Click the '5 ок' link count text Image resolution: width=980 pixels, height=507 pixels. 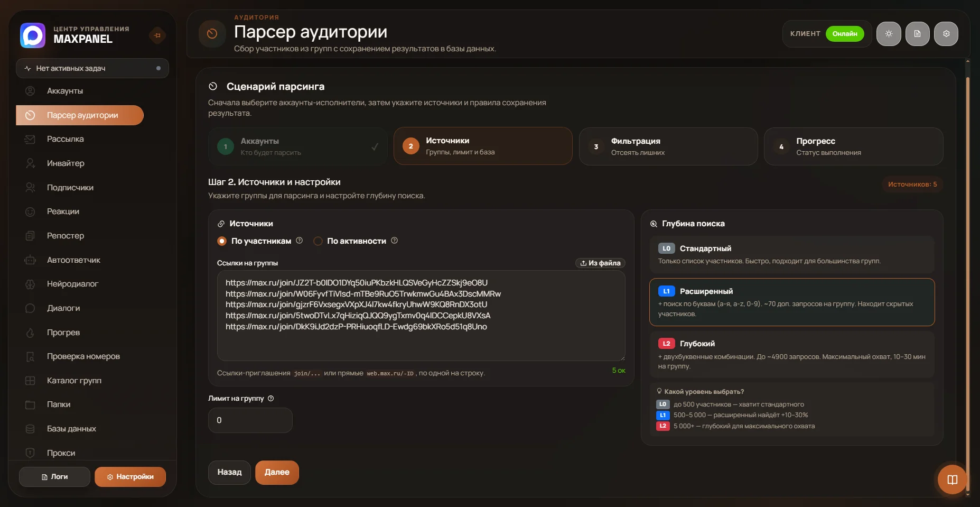coord(619,371)
